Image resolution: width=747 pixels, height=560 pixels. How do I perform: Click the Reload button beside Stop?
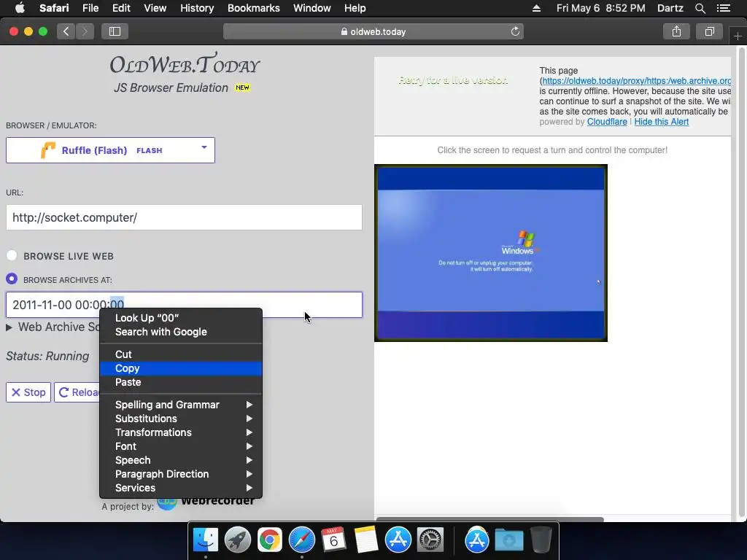click(77, 392)
